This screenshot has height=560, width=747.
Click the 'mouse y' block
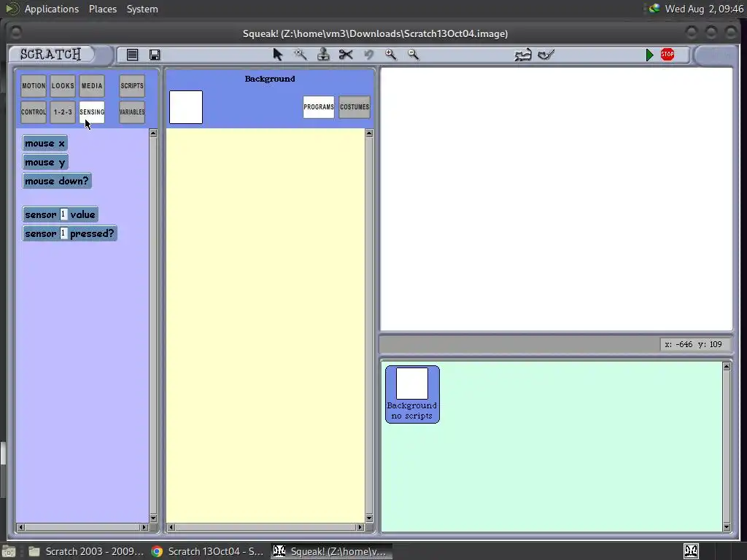coord(45,162)
